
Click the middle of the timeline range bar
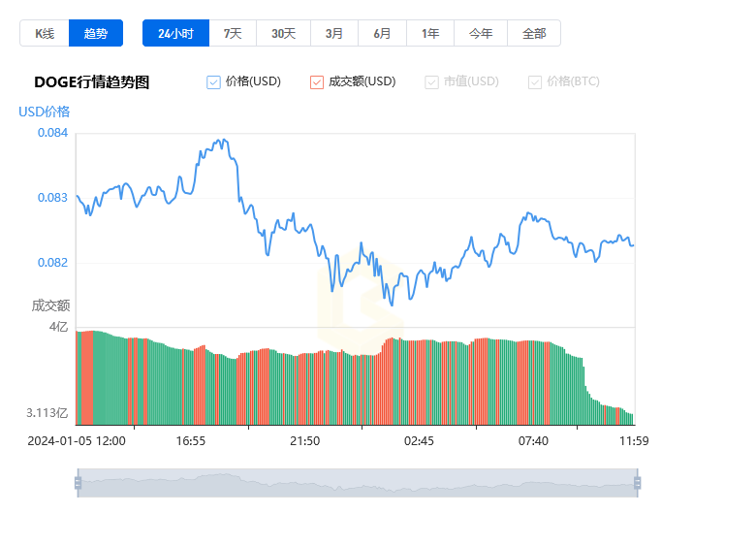357,483
